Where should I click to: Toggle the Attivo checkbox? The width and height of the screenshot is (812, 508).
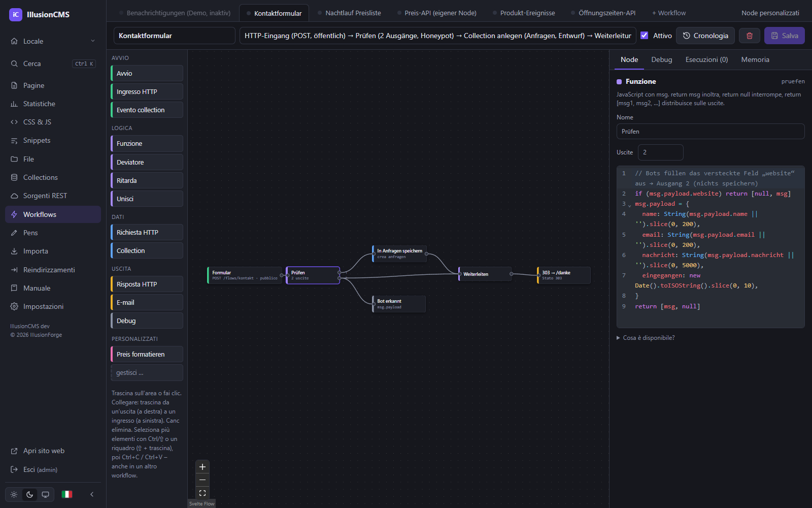pos(645,36)
